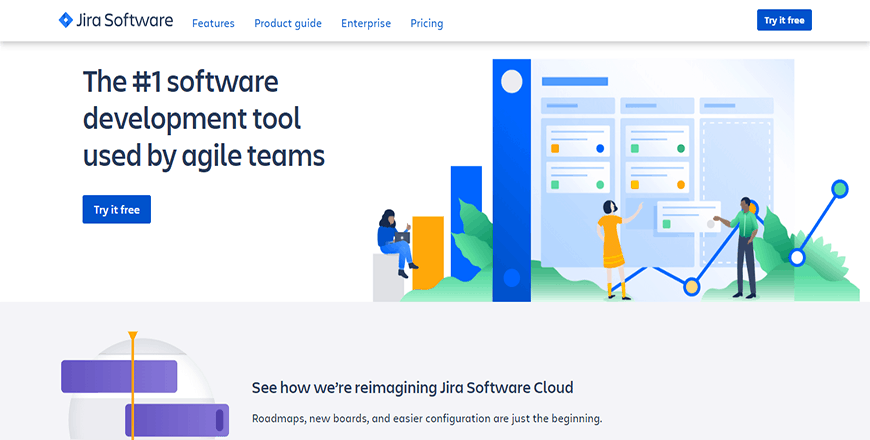Click the text "Roadmaps, new boards, and easier configuration"
This screenshot has height=440, width=870.
click(371, 418)
